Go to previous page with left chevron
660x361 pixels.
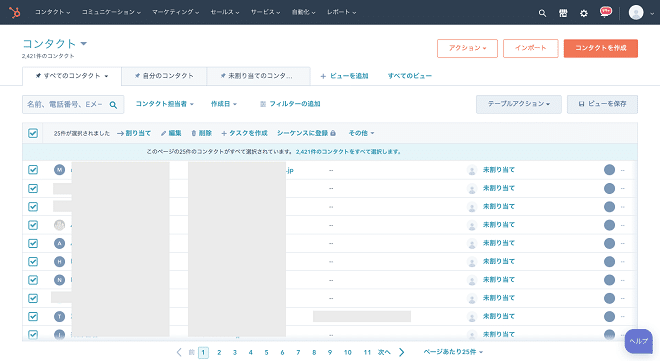coord(179,352)
